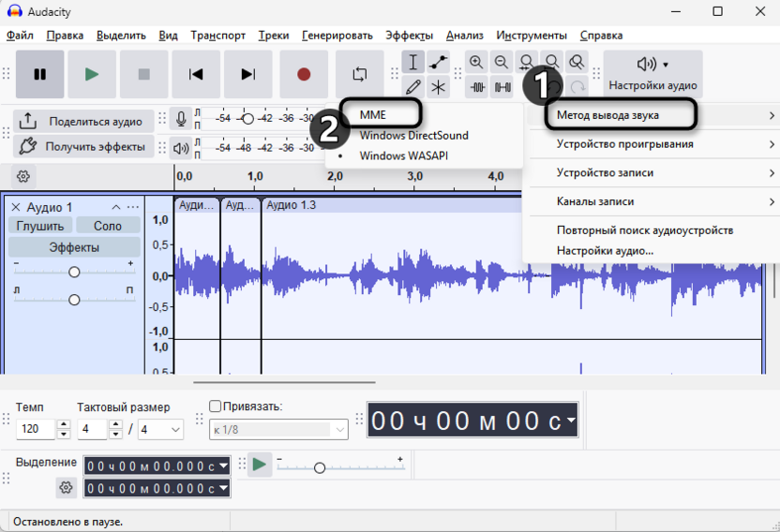Click Повторный поиск аудиоустройств
Screen dimensions: 780x532
click(x=645, y=230)
